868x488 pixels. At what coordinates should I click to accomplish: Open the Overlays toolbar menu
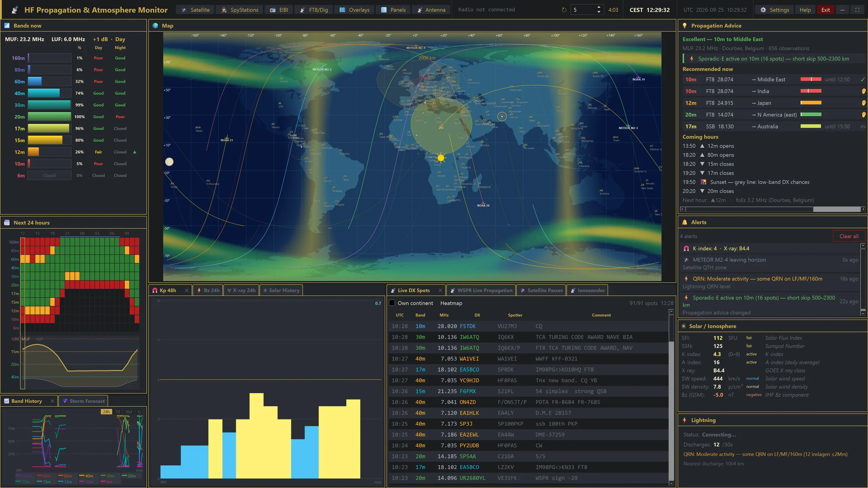point(354,10)
